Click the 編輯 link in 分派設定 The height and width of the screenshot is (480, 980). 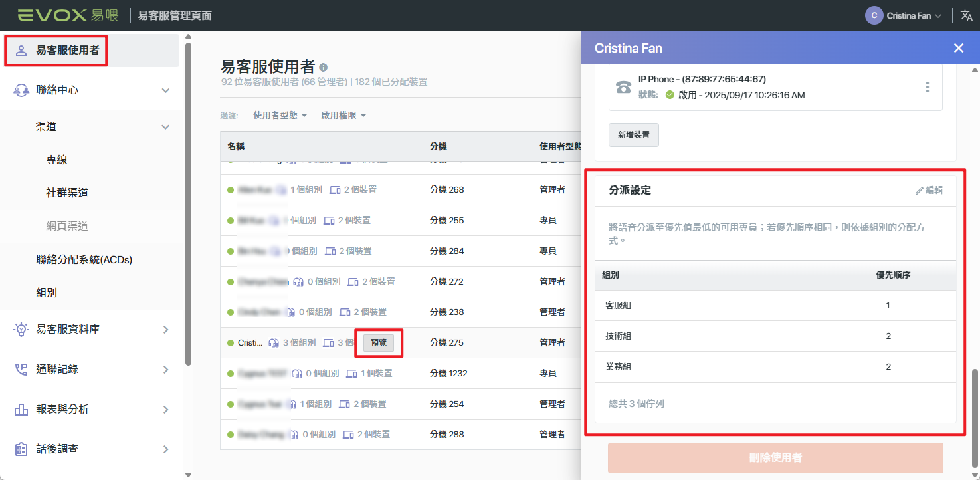(x=929, y=191)
